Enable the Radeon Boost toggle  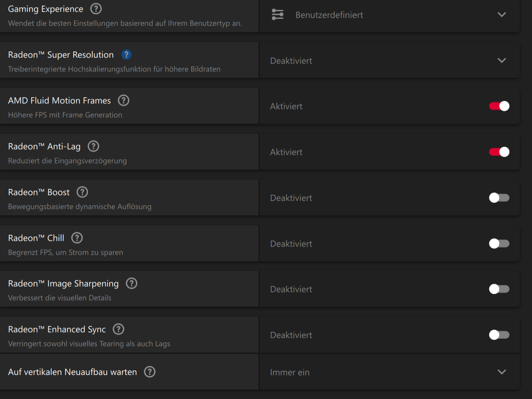499,198
